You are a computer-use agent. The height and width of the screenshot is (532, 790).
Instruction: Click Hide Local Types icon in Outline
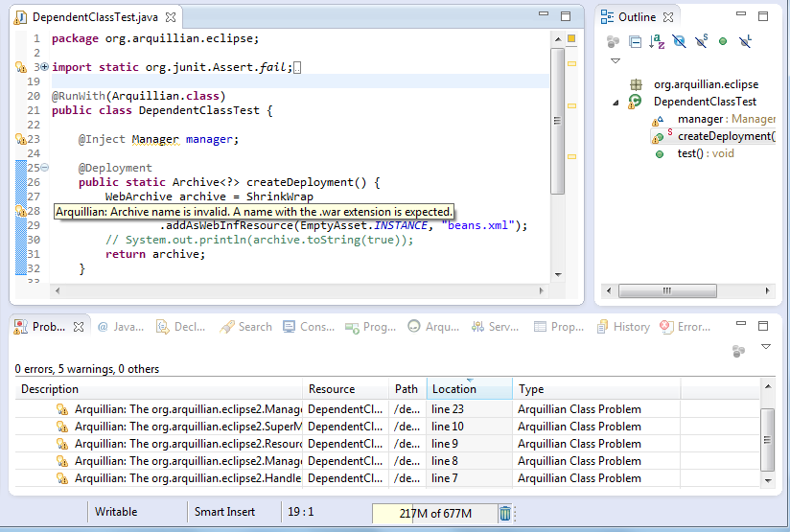745,41
